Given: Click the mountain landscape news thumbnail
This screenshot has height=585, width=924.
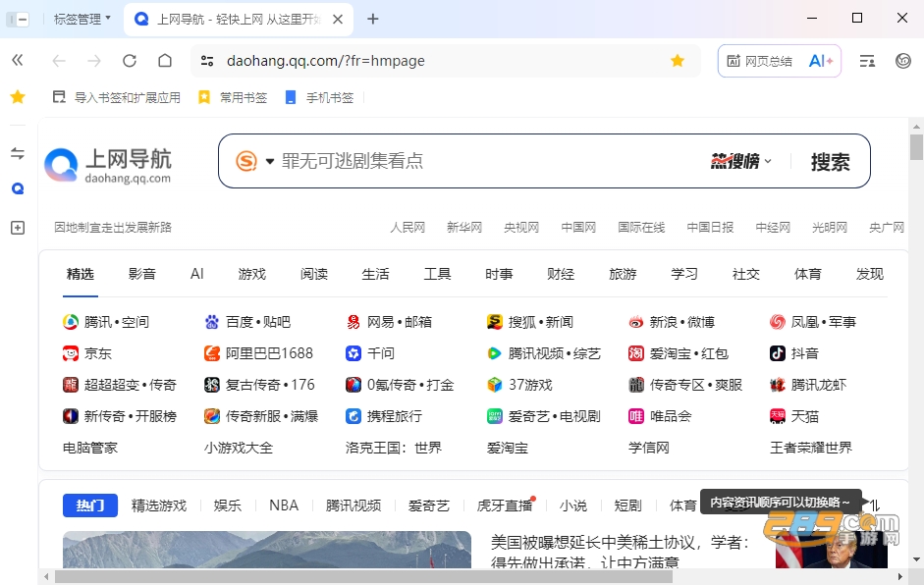Looking at the screenshot, I should pyautogui.click(x=267, y=550).
